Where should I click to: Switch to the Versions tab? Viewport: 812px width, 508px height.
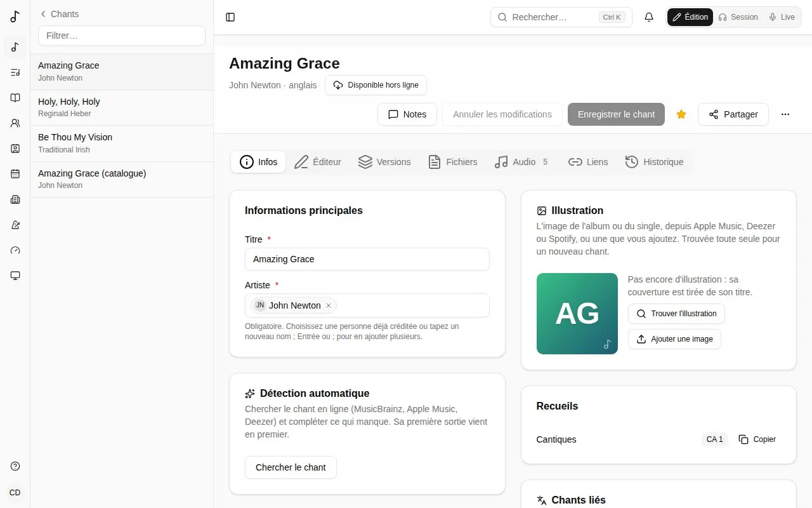[384, 162]
